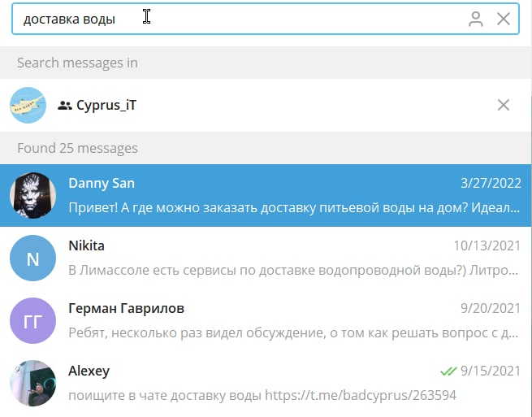Click Alexey's profile photo avatar
This screenshot has height=417, width=532.
(32, 384)
